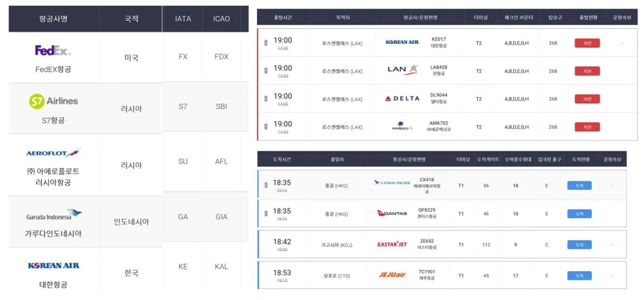Click the blue 도착 button for CX418
The height and width of the screenshot is (300, 644).
pyautogui.click(x=579, y=185)
